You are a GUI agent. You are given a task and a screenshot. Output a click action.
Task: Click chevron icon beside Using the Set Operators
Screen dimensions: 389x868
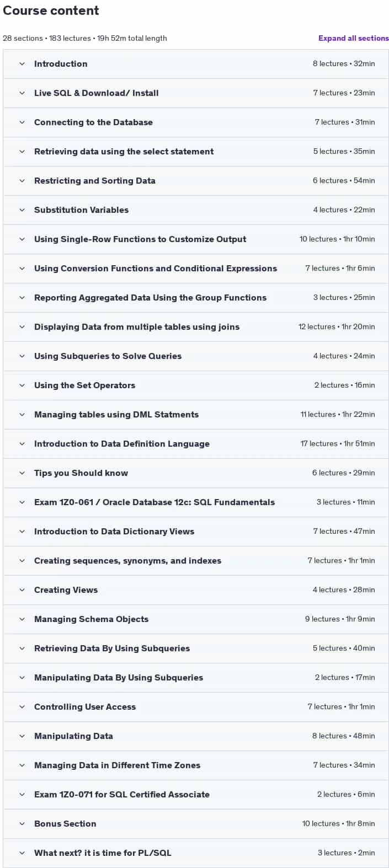coord(22,385)
